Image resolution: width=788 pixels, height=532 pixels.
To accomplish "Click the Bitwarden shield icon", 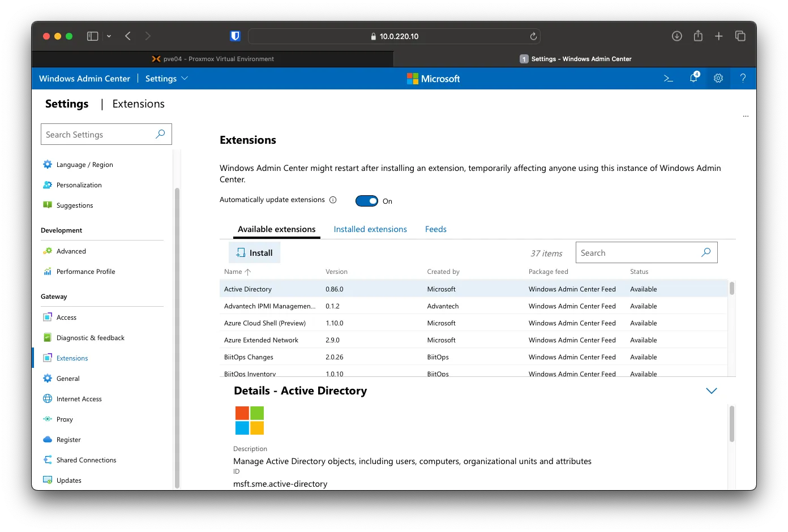I will click(235, 36).
